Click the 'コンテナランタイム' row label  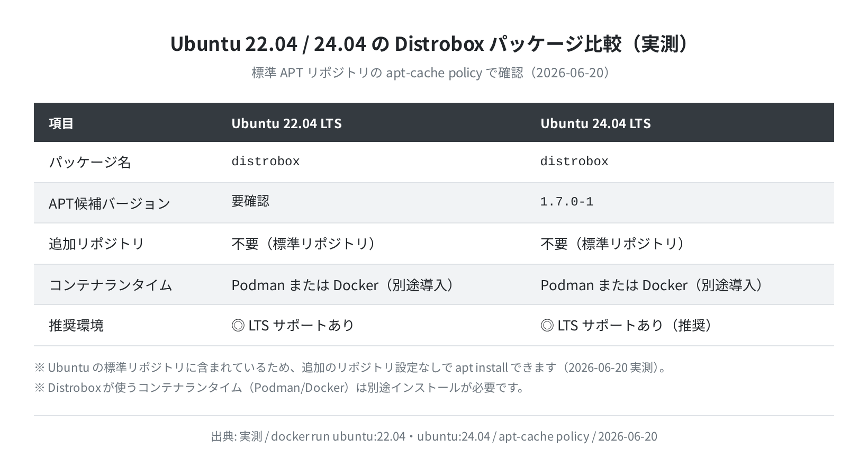(x=111, y=285)
